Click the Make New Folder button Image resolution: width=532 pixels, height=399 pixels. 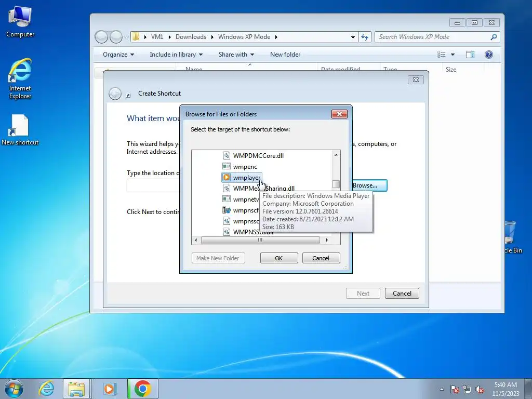[218, 258]
